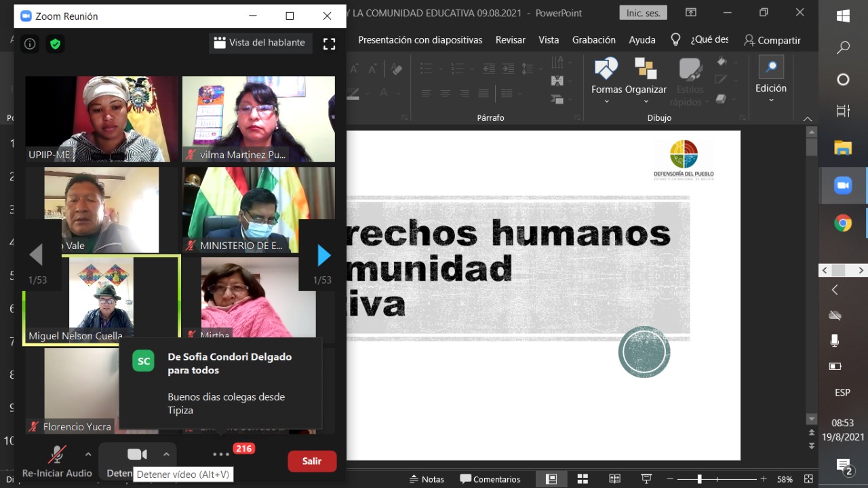Start slideshow via the presentación status icon

pos(646,478)
